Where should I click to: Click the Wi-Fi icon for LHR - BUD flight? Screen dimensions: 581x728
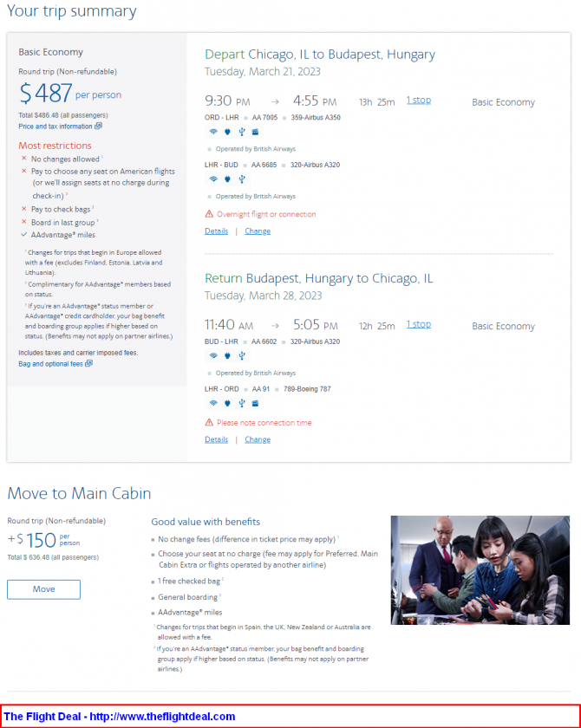(x=213, y=179)
